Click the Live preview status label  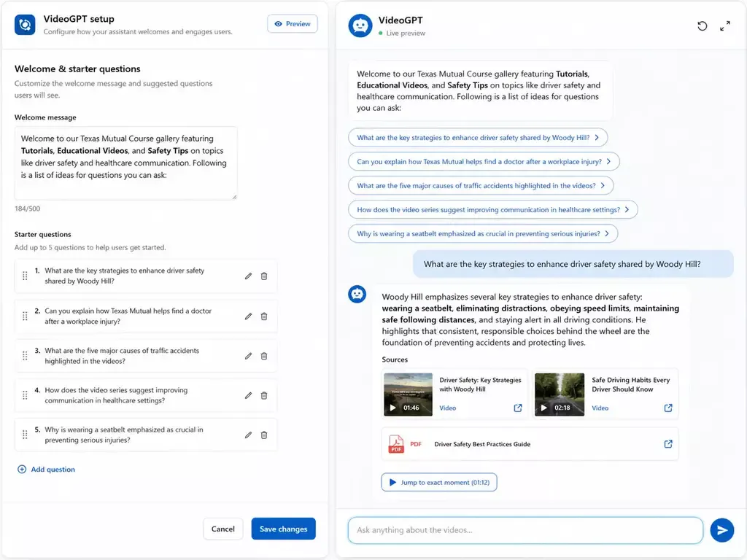(406, 34)
